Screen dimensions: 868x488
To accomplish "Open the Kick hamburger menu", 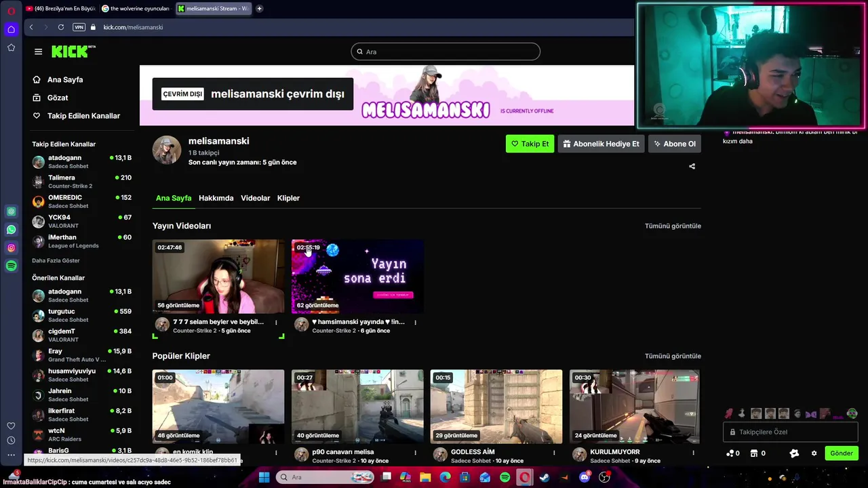I will tap(38, 52).
